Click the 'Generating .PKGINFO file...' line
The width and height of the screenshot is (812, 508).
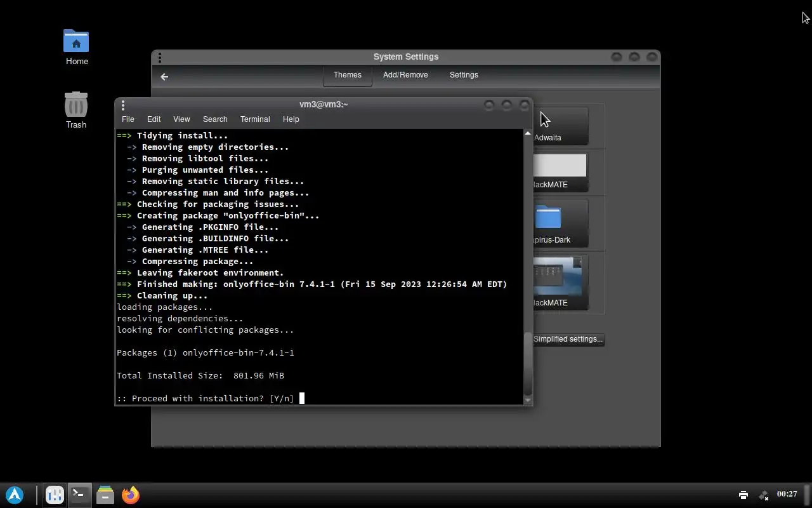pos(203,227)
